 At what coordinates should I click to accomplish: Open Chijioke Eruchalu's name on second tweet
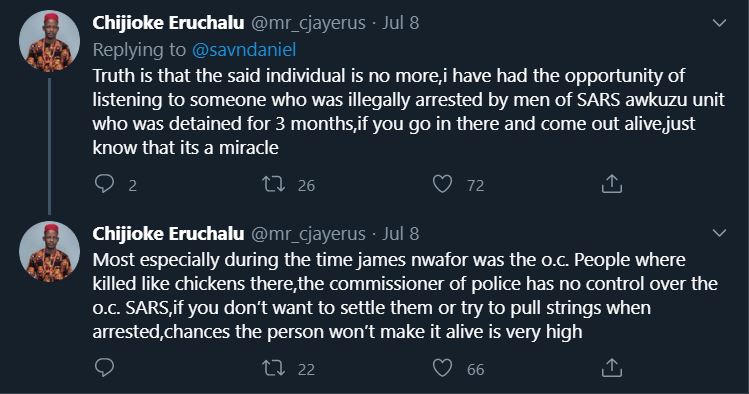click(x=168, y=234)
